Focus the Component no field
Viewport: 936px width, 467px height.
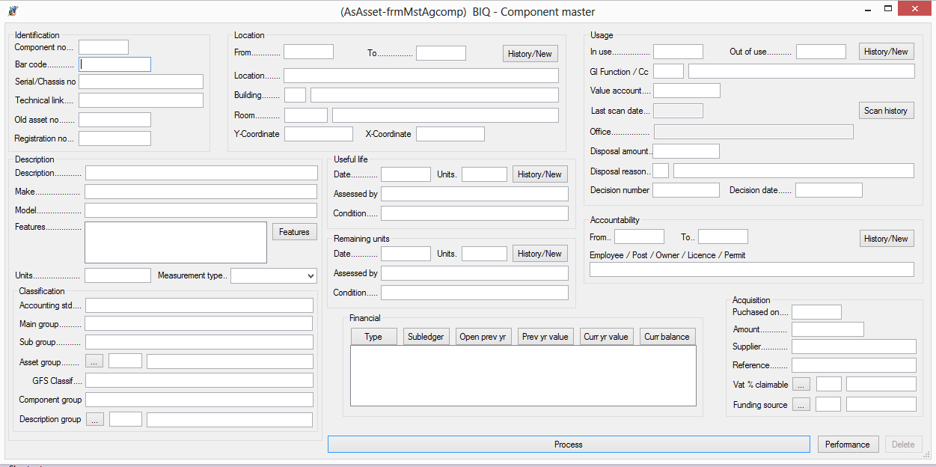[104, 47]
